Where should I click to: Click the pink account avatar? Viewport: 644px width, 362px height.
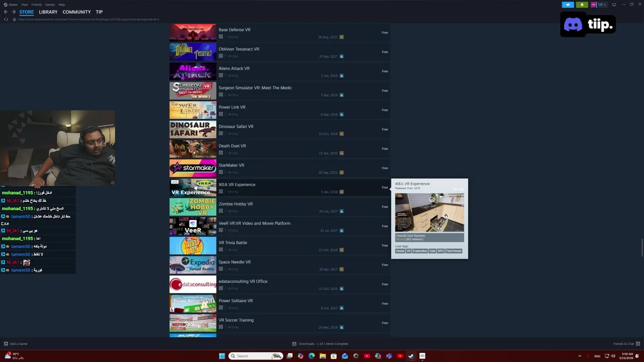pos(594,5)
